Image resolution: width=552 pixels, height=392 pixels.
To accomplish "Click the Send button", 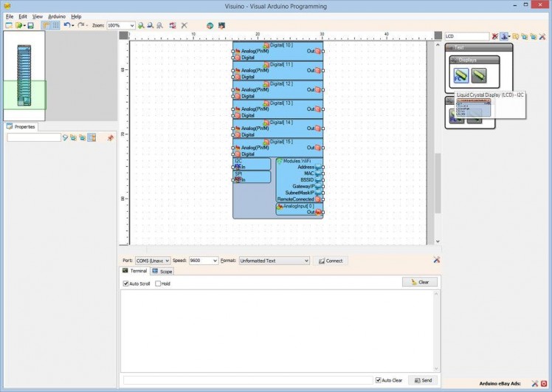I will coord(423,380).
